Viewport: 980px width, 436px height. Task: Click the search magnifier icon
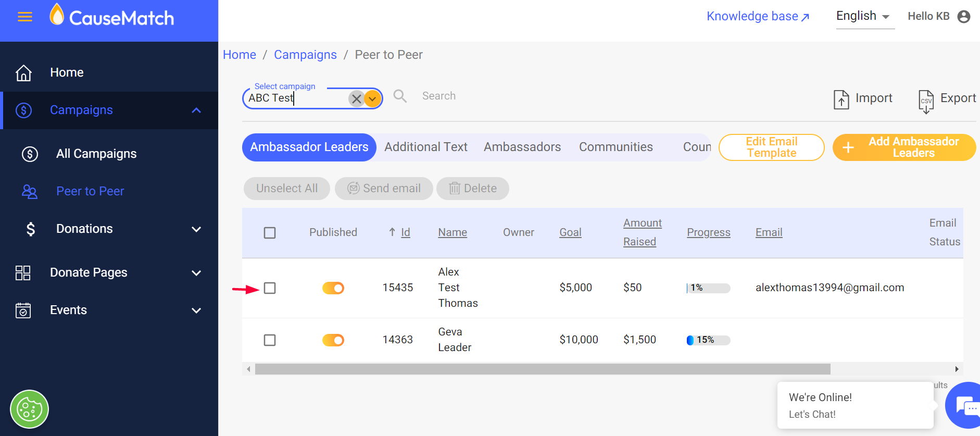(x=400, y=96)
